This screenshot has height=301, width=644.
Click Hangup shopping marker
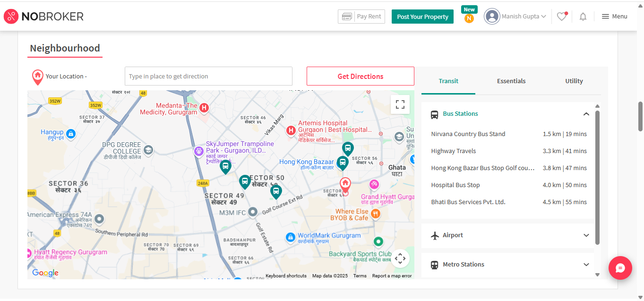pos(70,134)
